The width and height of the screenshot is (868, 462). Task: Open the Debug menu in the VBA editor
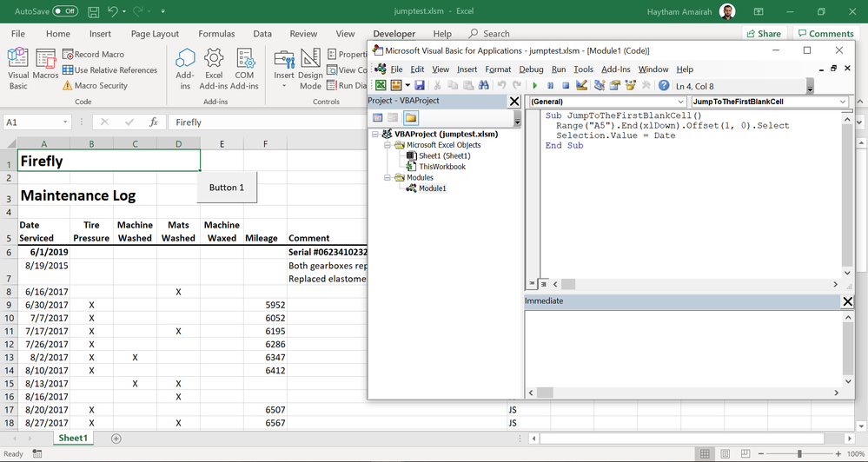pyautogui.click(x=531, y=69)
